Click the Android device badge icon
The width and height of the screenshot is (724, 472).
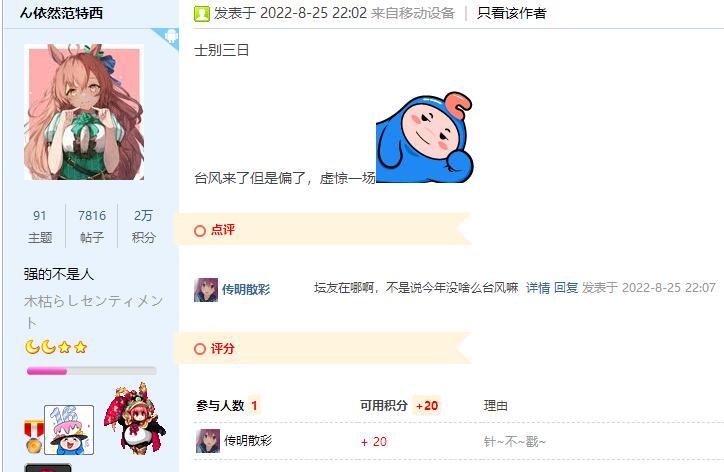170,36
